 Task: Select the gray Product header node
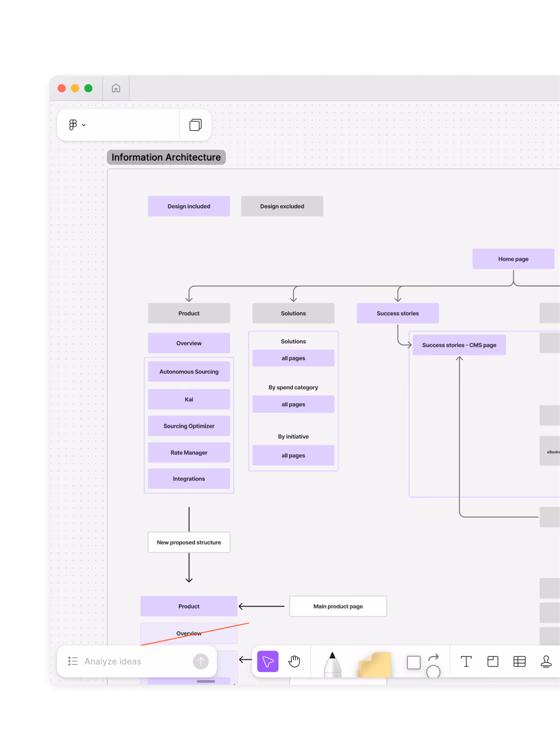point(189,313)
